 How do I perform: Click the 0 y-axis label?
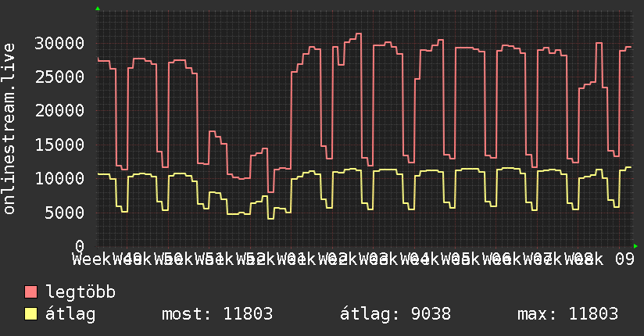pos(80,246)
